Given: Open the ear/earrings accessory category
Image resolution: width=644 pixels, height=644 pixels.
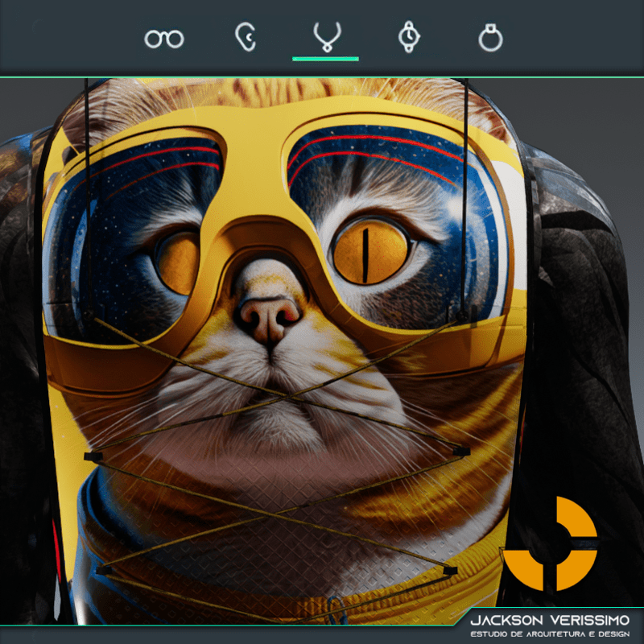Looking at the screenshot, I should (x=245, y=38).
